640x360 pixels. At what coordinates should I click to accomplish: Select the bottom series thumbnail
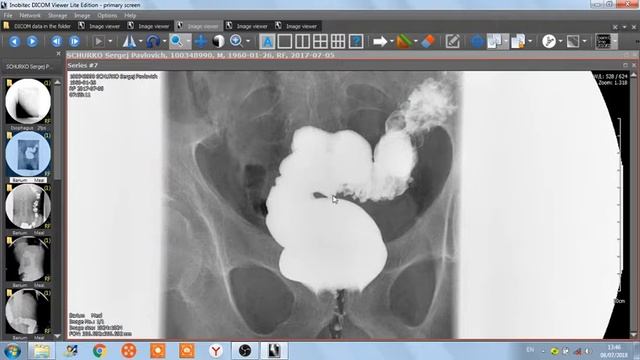28,312
